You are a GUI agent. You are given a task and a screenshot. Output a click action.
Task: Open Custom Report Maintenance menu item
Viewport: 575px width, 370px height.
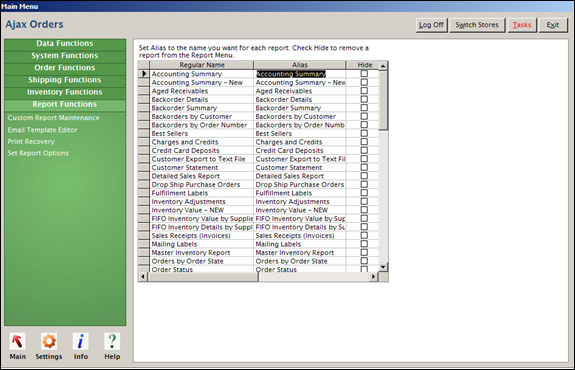[x=54, y=118]
